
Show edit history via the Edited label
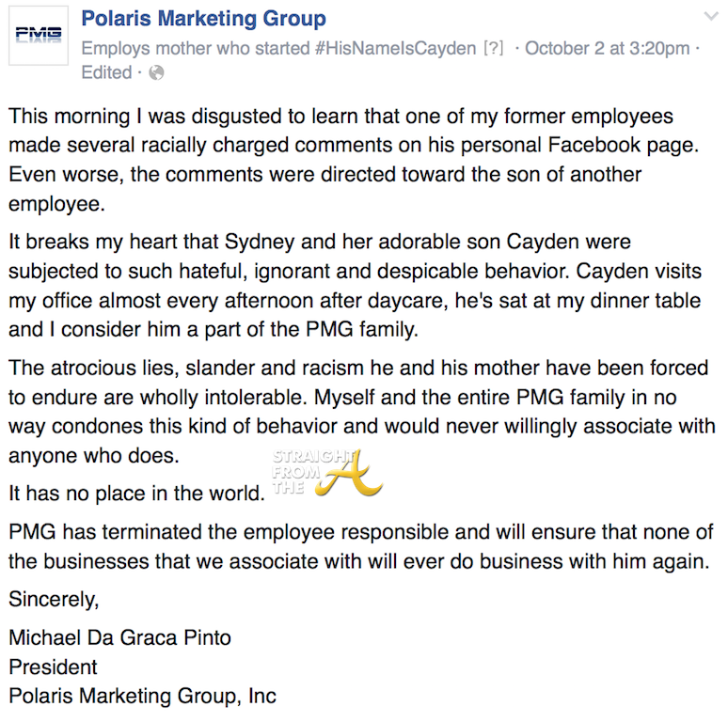point(106,72)
